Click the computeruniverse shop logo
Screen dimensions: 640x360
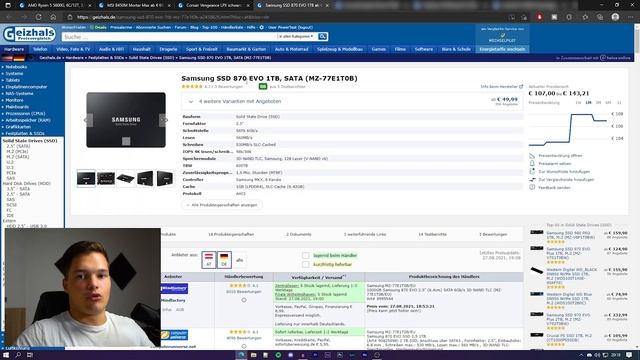[x=174, y=335]
